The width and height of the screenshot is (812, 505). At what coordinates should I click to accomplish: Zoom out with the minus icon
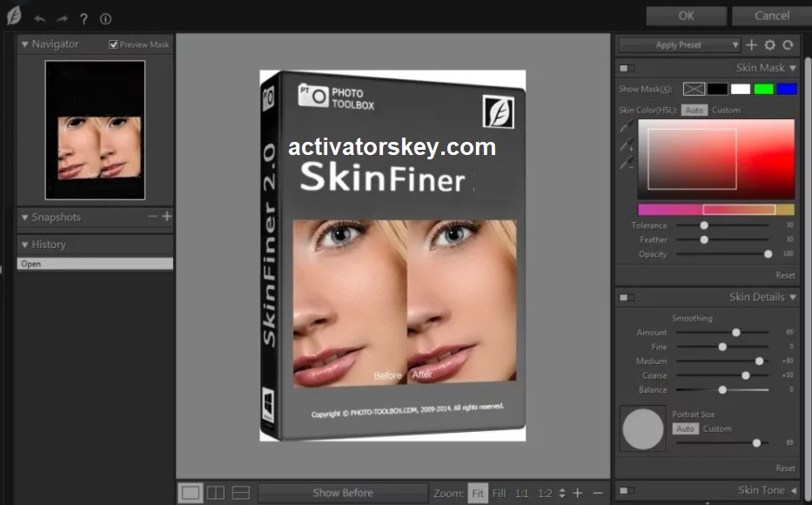(598, 493)
